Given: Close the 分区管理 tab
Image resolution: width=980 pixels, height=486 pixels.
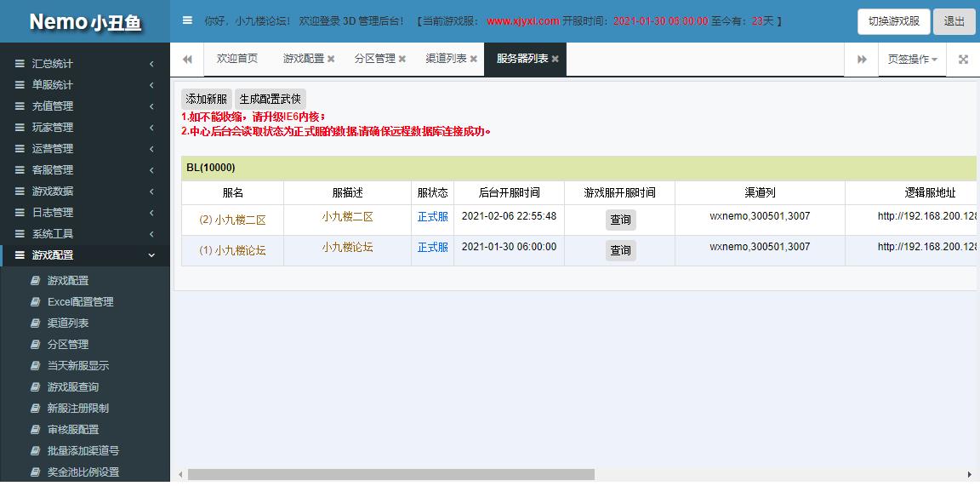Looking at the screenshot, I should [402, 60].
